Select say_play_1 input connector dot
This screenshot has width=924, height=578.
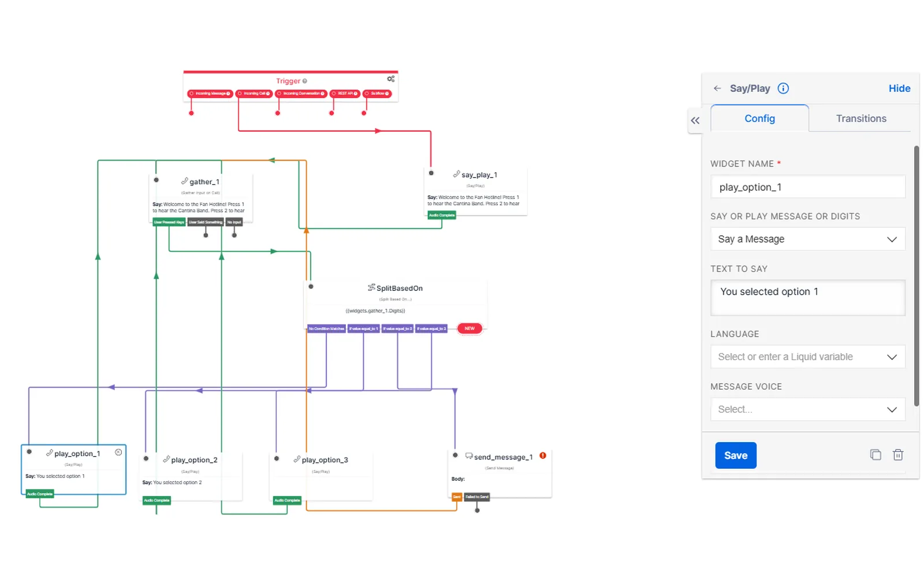(x=431, y=173)
